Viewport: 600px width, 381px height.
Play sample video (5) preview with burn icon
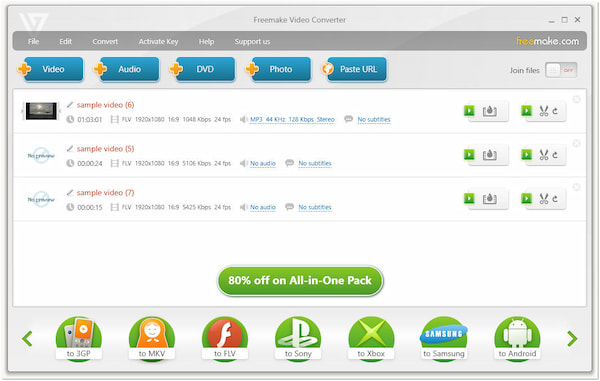(486, 155)
